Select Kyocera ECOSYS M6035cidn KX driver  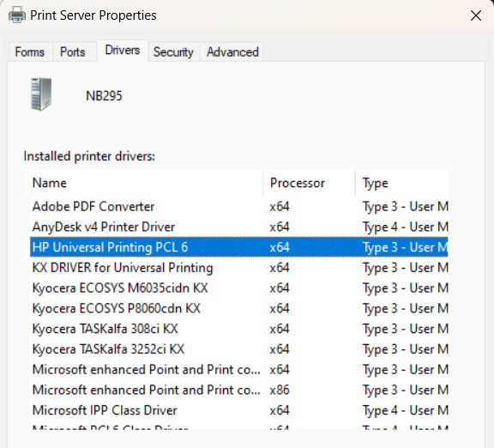click(x=238, y=288)
